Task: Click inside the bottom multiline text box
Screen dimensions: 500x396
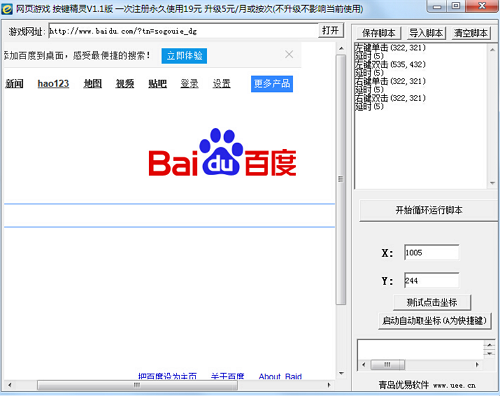Action: (421, 349)
